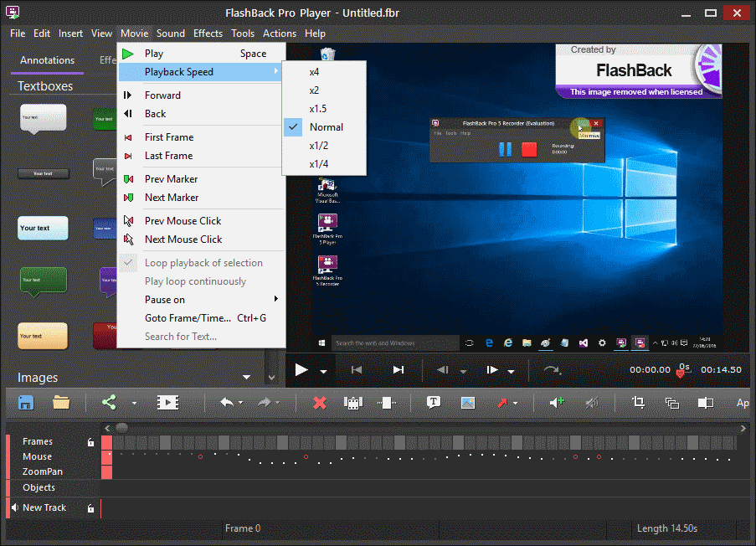Screen dimensions: 756x546
Task: Click the resize movie icon
Action: [672, 403]
